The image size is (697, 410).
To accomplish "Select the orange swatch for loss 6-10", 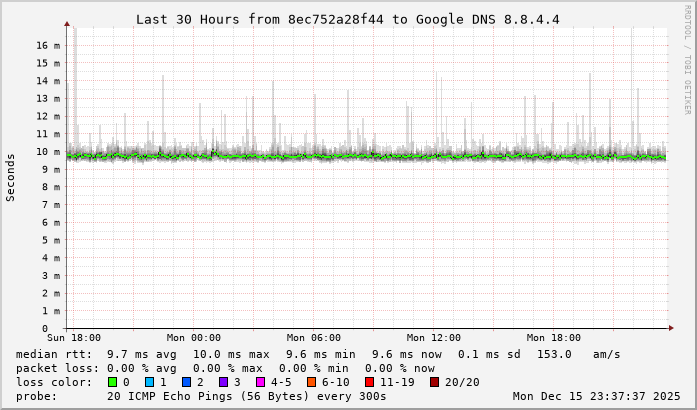I will (311, 382).
